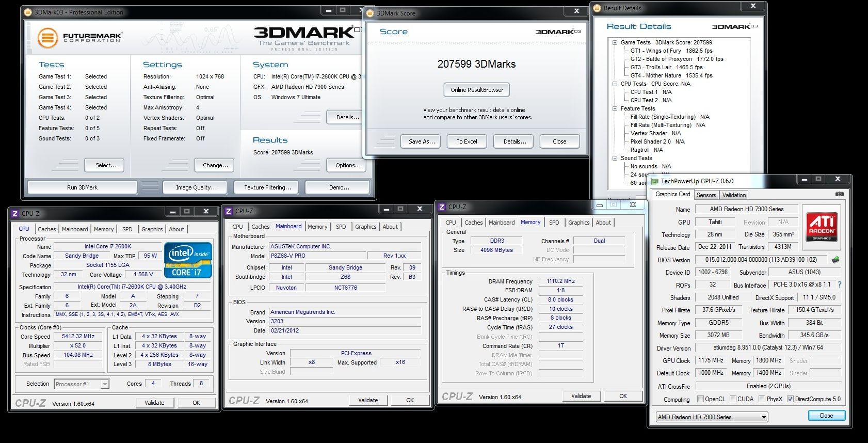The image size is (868, 443).
Task: Click Validate in CPU-Z processor window
Action: pyautogui.click(x=154, y=403)
